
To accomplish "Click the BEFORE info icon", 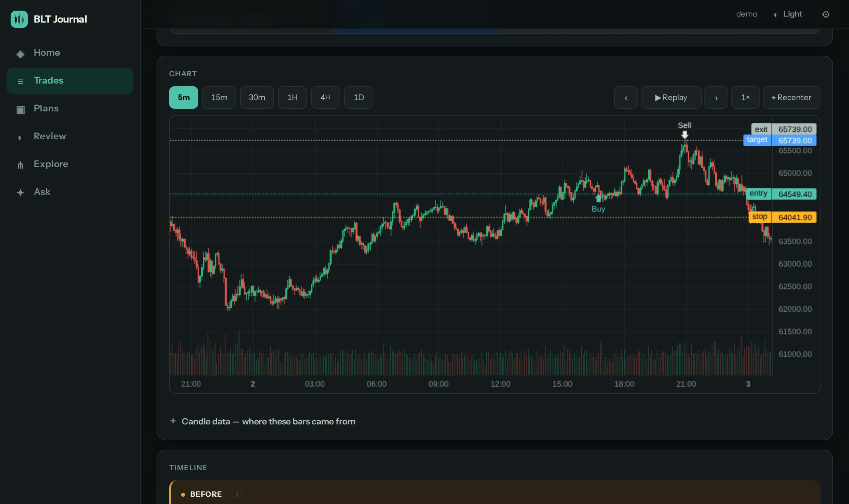I will (x=237, y=494).
